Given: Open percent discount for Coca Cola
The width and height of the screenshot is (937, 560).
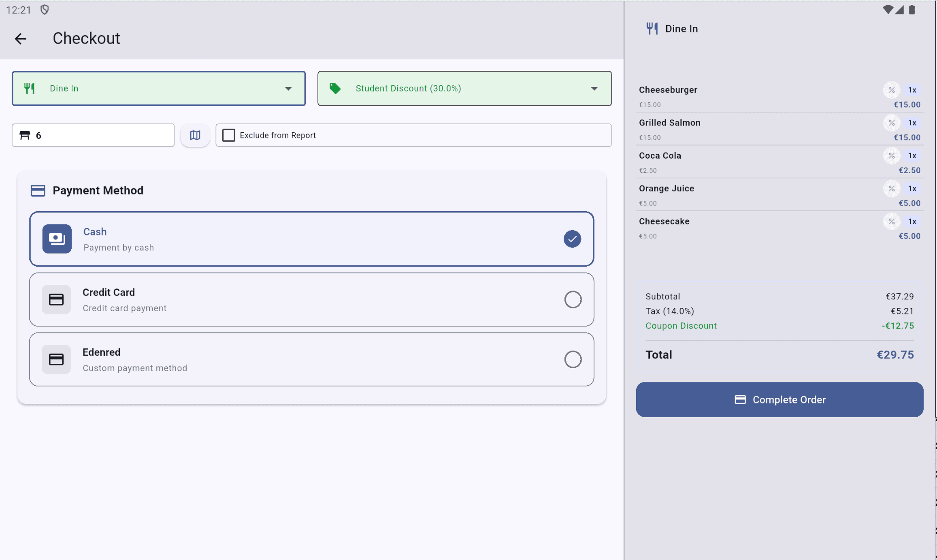Looking at the screenshot, I should [x=892, y=155].
